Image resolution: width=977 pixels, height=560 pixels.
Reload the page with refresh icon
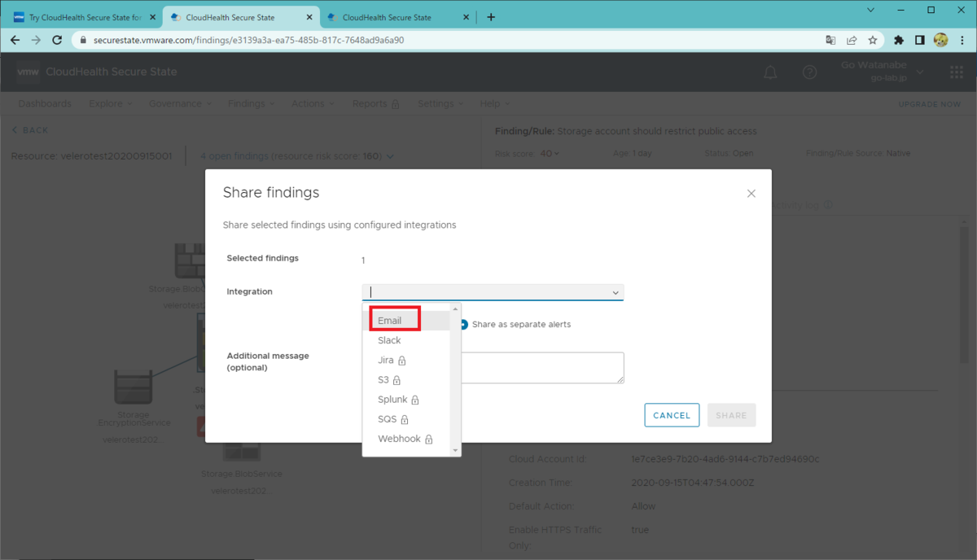point(57,40)
